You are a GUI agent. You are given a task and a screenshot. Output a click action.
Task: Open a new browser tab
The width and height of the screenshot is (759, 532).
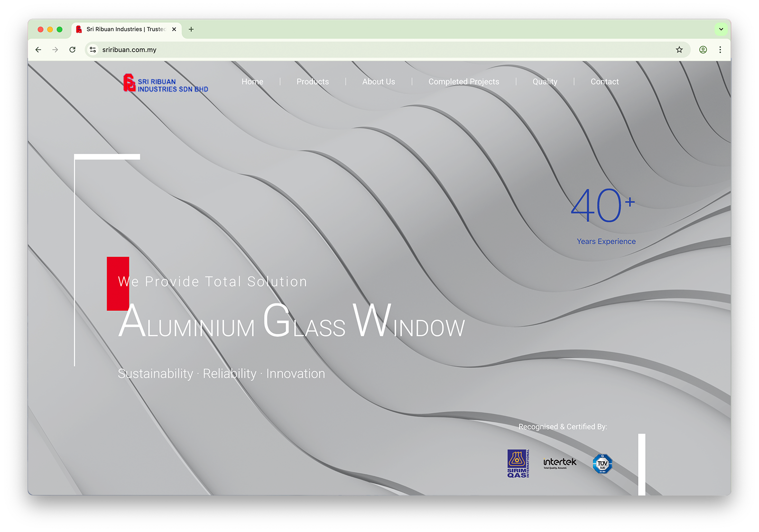191,29
